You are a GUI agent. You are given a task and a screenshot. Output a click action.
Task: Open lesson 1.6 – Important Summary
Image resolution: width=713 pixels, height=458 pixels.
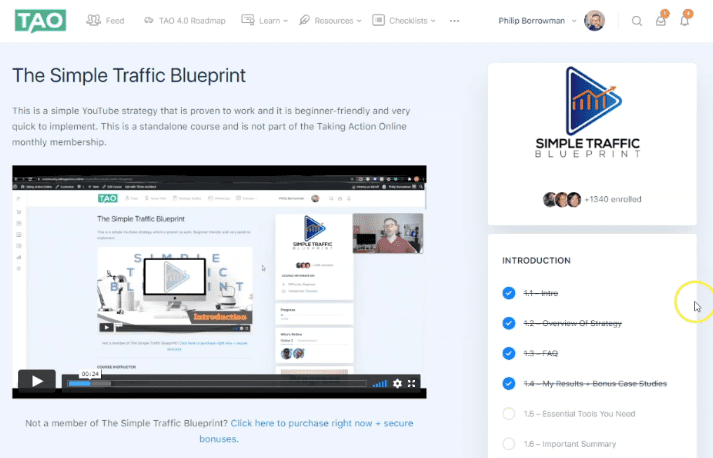coord(570,443)
